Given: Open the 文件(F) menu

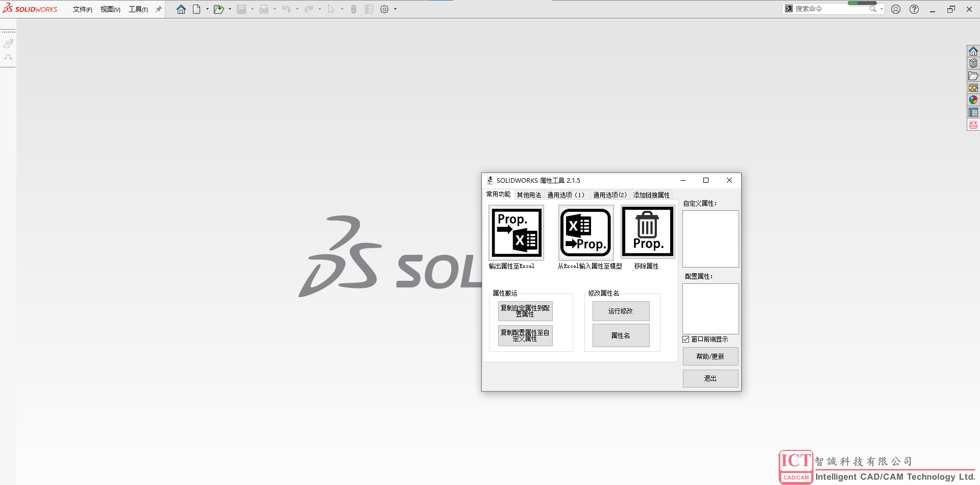Looking at the screenshot, I should click(x=82, y=9).
